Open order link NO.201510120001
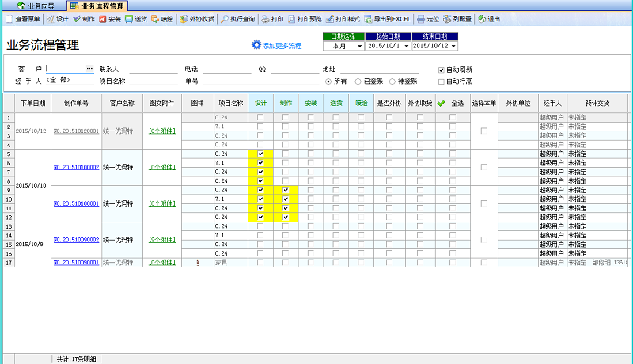The image size is (633, 364). [x=76, y=131]
